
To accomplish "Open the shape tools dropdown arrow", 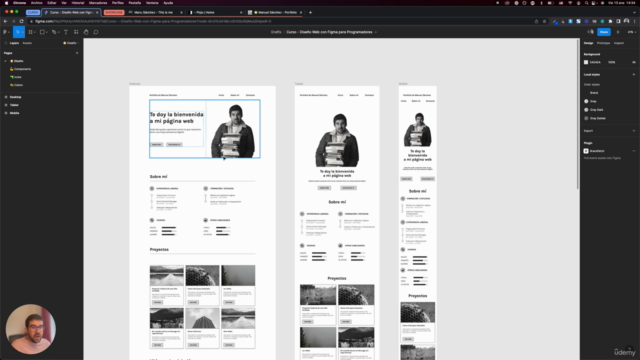I will [47, 32].
